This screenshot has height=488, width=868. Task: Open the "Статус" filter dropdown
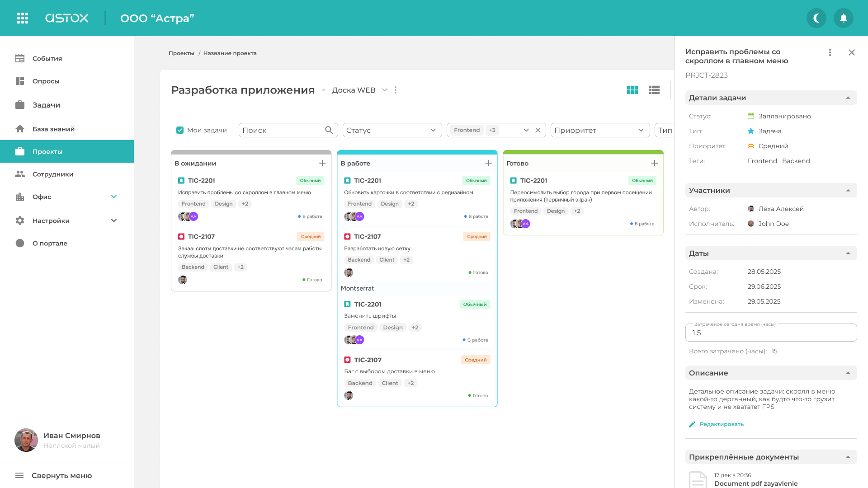tap(392, 130)
